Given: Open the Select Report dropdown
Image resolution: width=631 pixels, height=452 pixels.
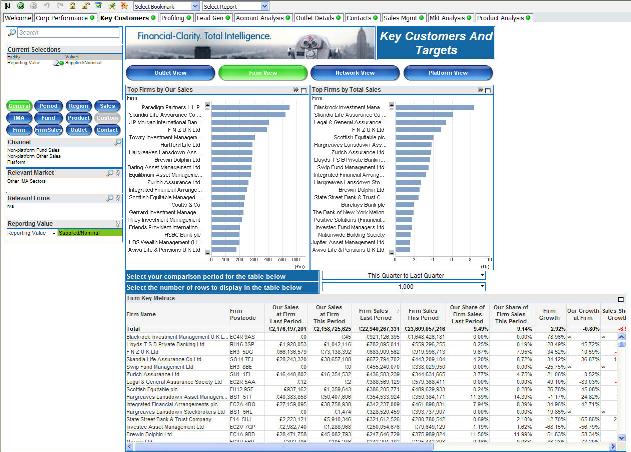Looking at the screenshot, I should tap(264, 6).
